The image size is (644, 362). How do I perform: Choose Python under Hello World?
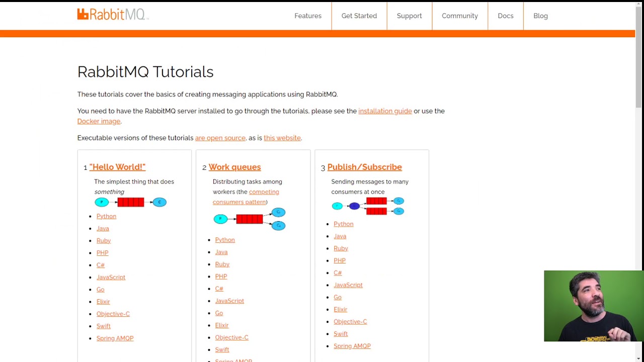(x=106, y=216)
